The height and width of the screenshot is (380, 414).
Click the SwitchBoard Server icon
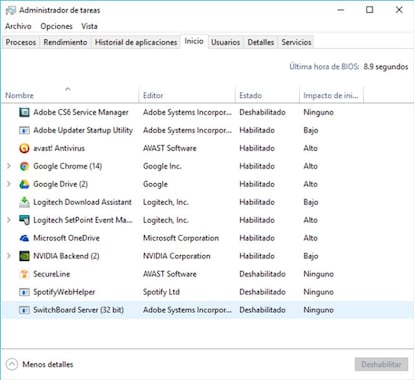24,310
